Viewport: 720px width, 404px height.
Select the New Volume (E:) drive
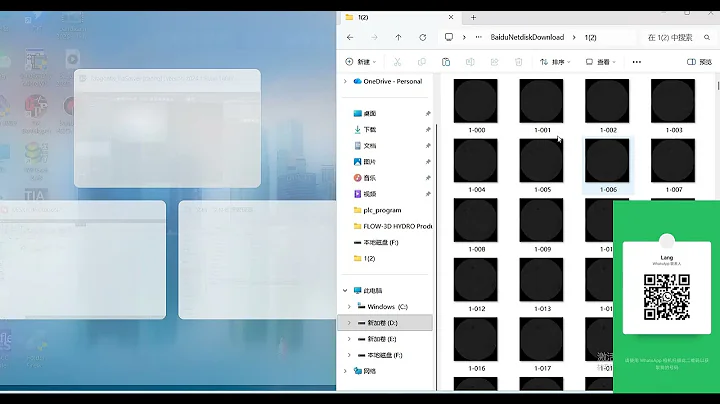tap(377, 339)
